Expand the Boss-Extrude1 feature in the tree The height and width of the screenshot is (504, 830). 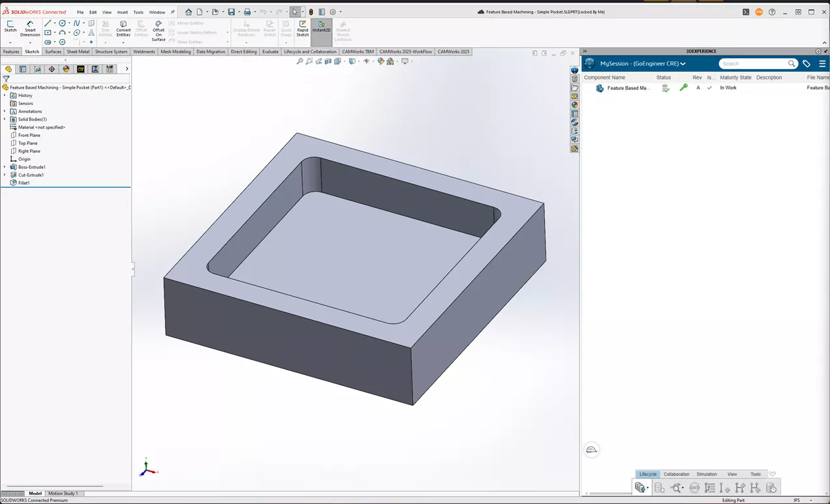coord(6,167)
